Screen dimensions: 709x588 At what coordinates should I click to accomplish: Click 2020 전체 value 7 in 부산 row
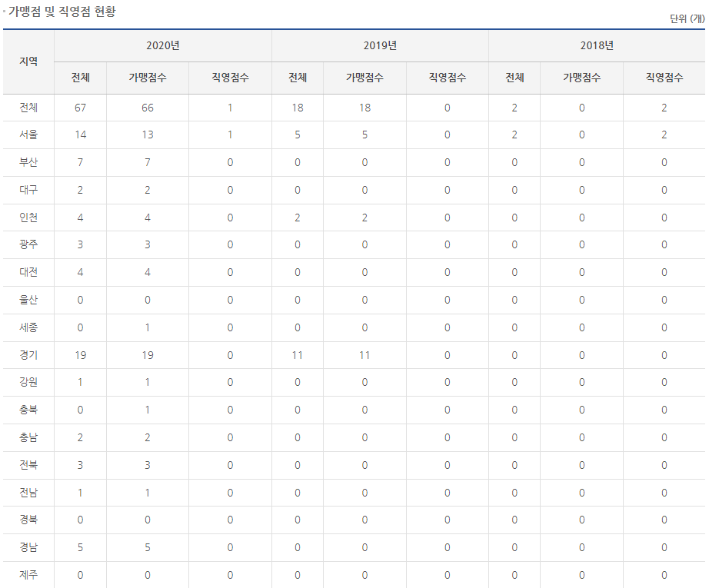click(81, 162)
